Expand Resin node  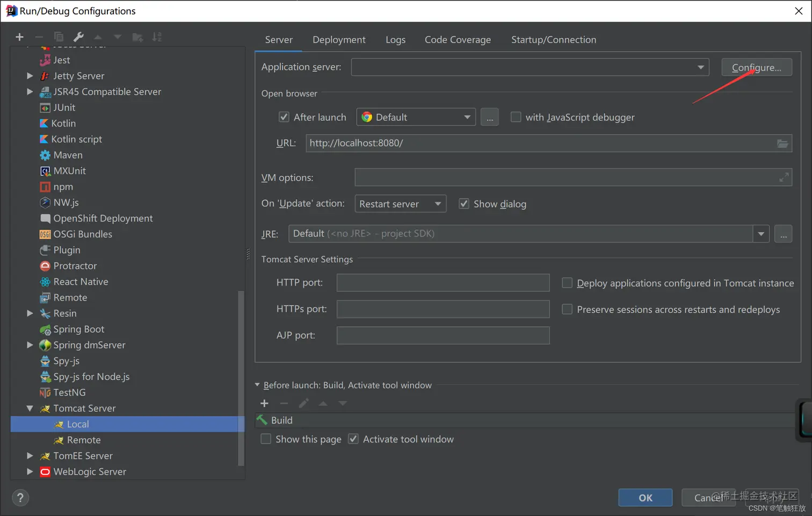[x=30, y=313]
